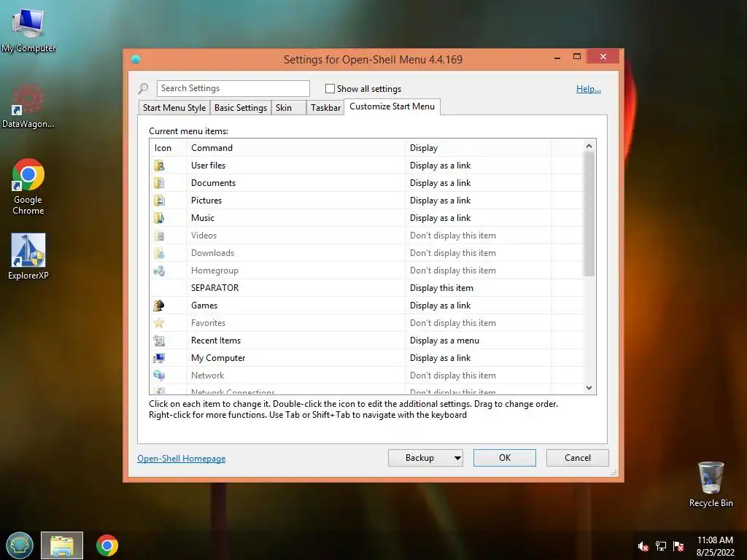The height and width of the screenshot is (560, 747).
Task: Change display setting for Documents
Action: [x=440, y=183]
